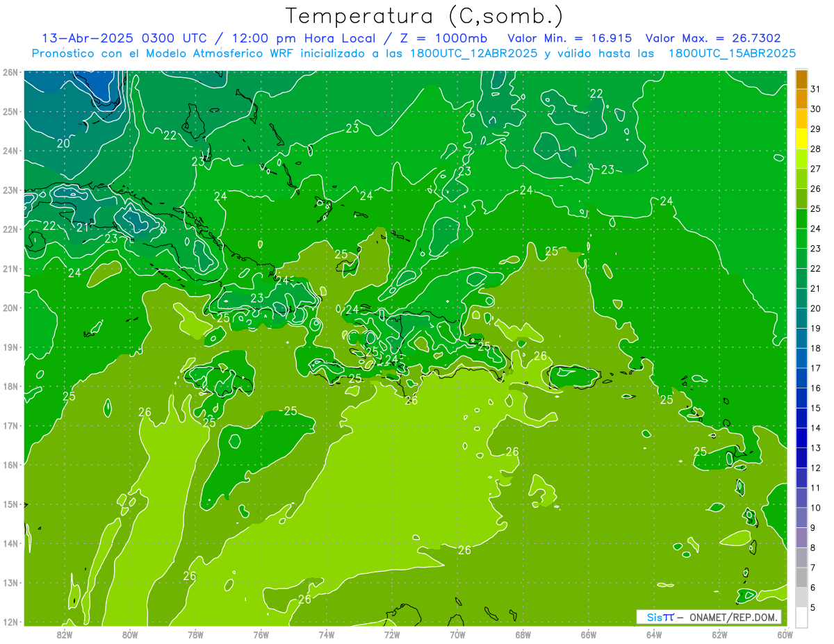The image size is (834, 644).
Task: Click the "SisTT - ONAMET/REP.DOM." credit box
Action: [708, 617]
